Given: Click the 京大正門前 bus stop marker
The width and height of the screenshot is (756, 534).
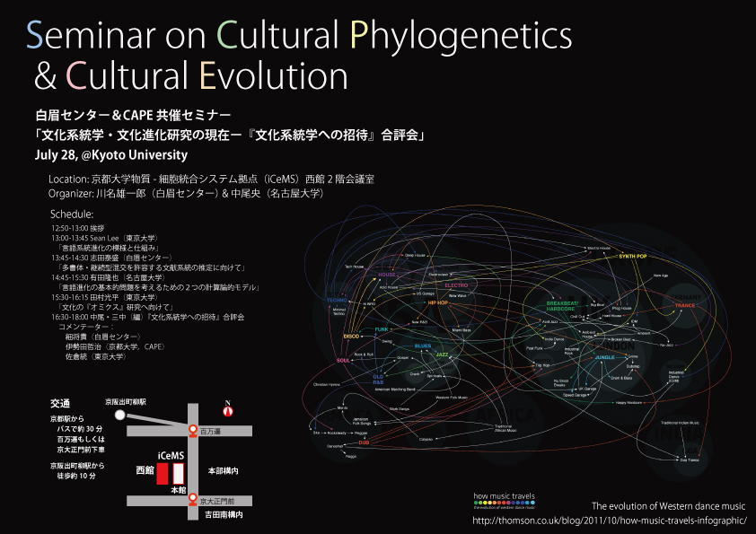Looking at the screenshot, I should (193, 498).
